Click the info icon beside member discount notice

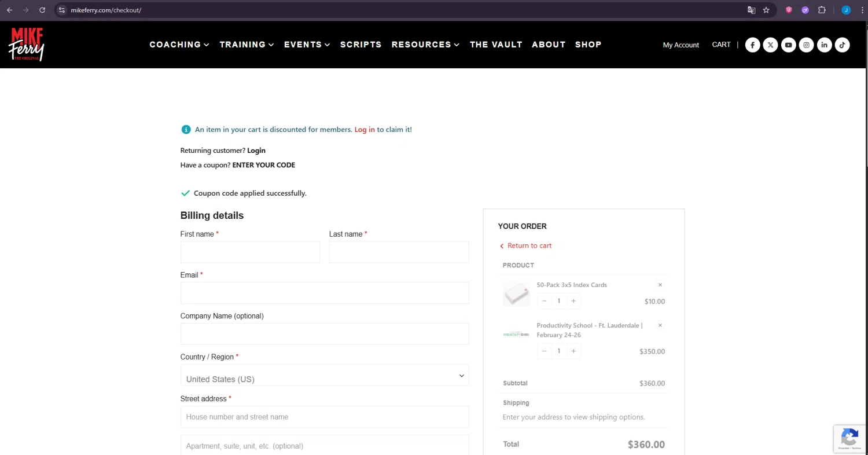click(186, 130)
